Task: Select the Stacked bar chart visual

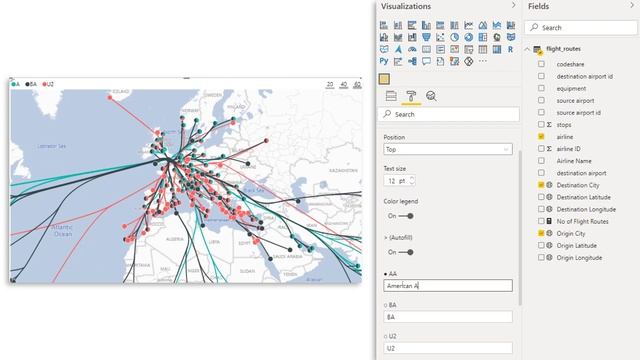Action: (384, 25)
